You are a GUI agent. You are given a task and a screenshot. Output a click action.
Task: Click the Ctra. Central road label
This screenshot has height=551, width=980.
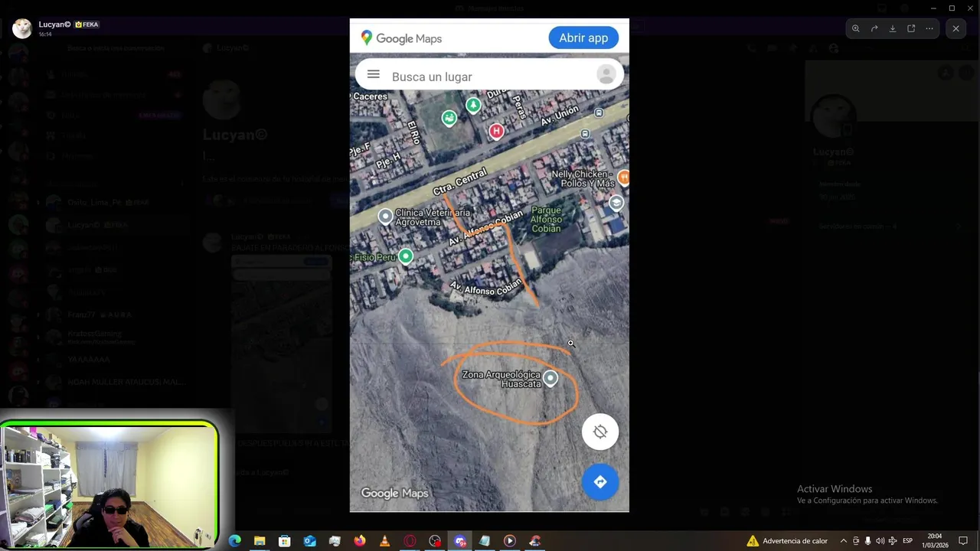pos(459,184)
